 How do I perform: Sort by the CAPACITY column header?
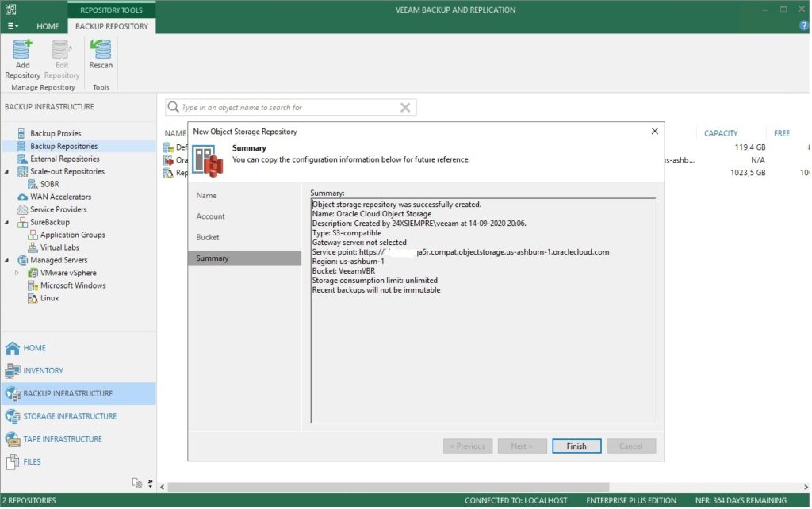720,134
